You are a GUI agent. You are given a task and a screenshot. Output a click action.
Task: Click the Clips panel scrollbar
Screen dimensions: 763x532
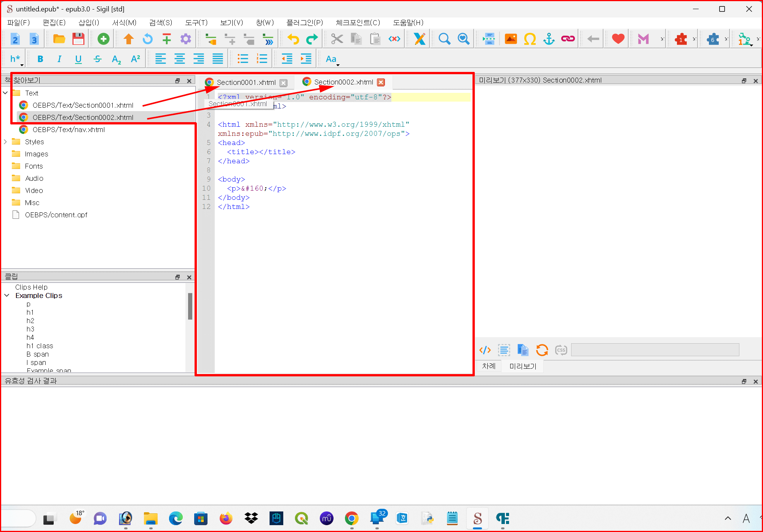pyautogui.click(x=190, y=306)
